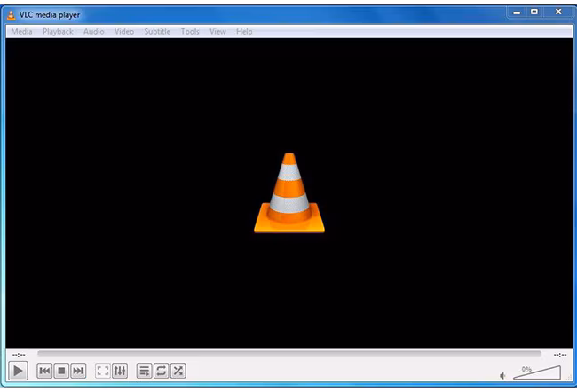Close the VLC media player window
Image resolution: width=577 pixels, height=392 pixels.
tap(558, 12)
